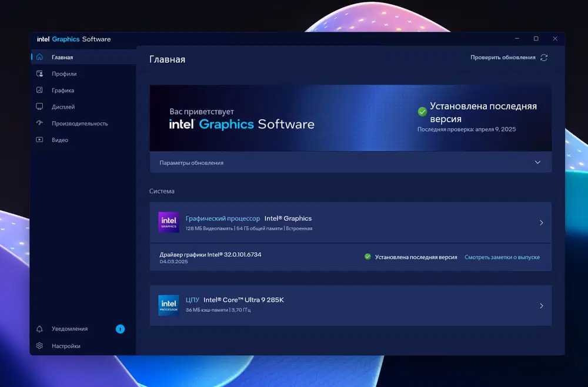
Task: Minimize the Intel Graphics Software window
Action: coord(517,39)
